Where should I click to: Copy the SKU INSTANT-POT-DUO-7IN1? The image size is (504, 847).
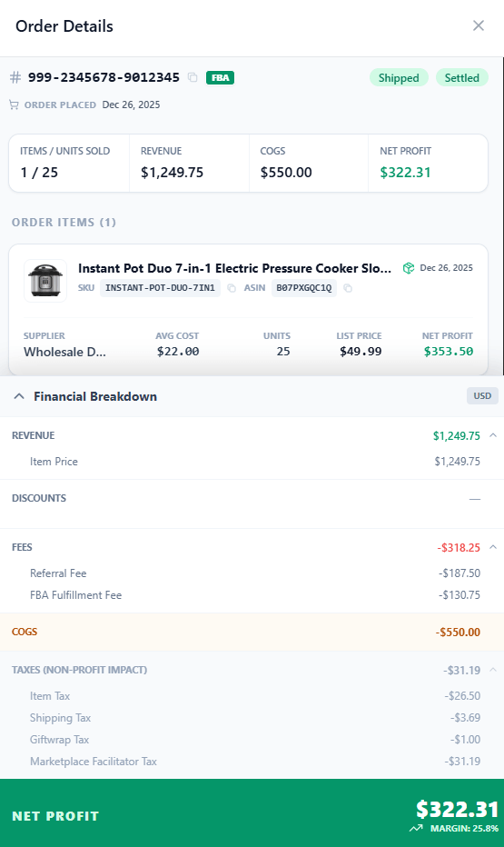pyautogui.click(x=232, y=288)
